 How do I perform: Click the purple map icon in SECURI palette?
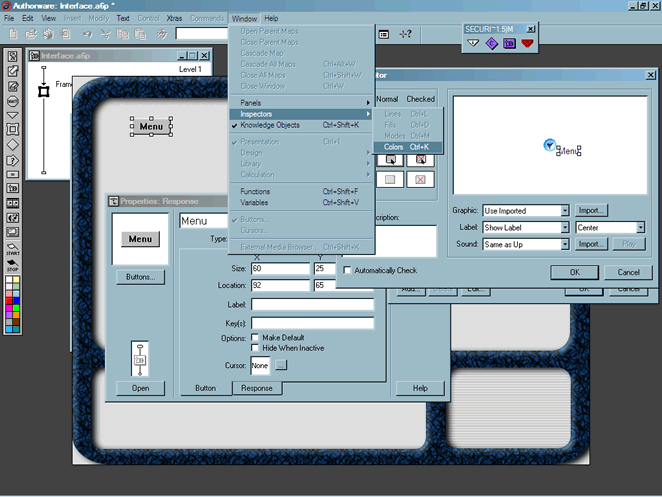pyautogui.click(x=509, y=43)
